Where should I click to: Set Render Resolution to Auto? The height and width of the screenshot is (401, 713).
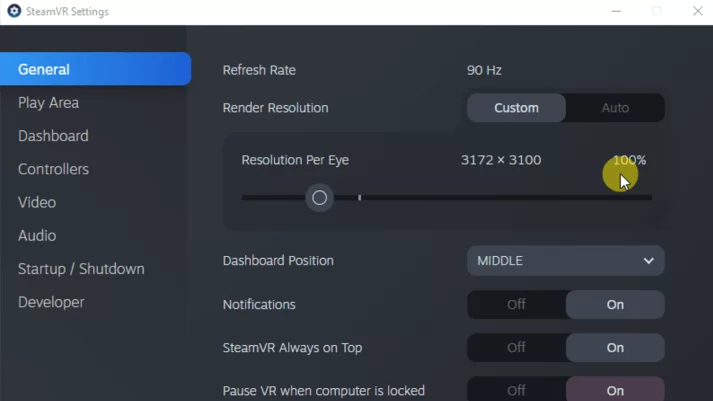tap(615, 108)
